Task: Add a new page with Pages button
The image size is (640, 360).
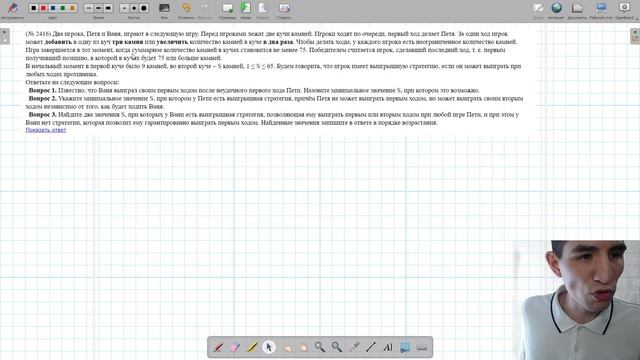Action: click(x=227, y=8)
